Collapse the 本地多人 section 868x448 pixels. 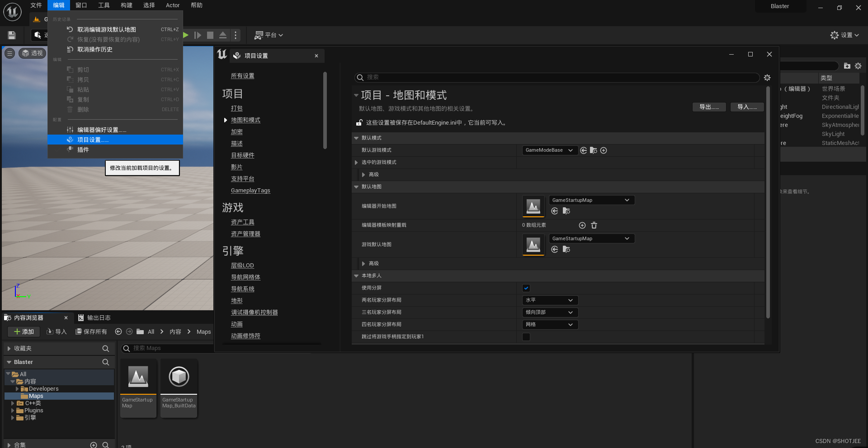(356, 275)
